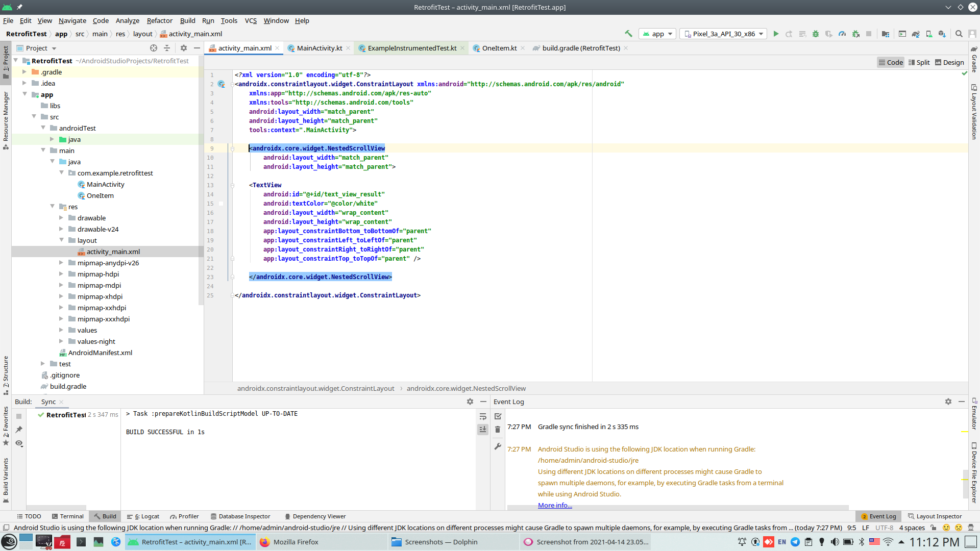This screenshot has height=551, width=980.
Task: Click the More info link in Event Log
Action: pos(555,505)
